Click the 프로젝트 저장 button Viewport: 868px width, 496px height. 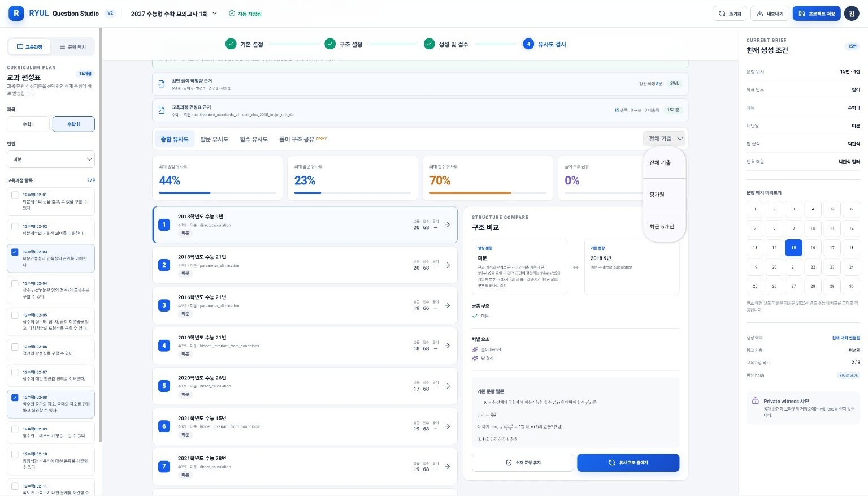(x=817, y=14)
